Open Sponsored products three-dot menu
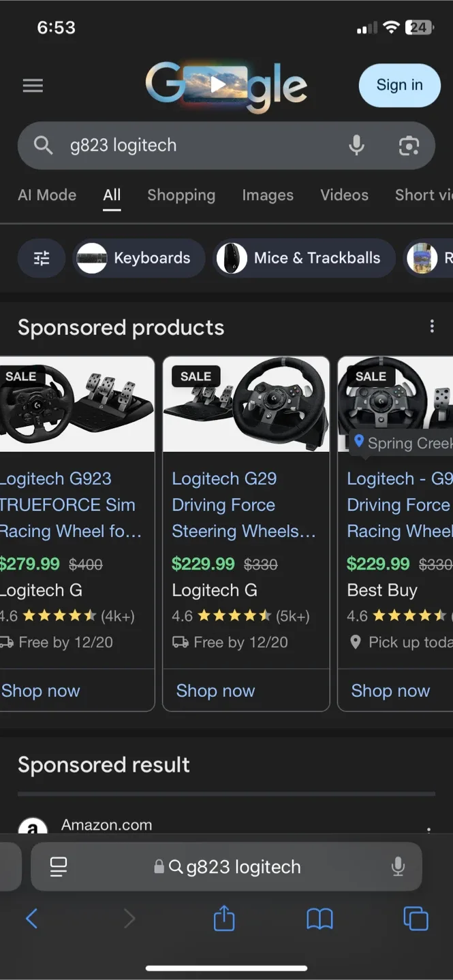Viewport: 453px width, 980px height. coord(432,326)
